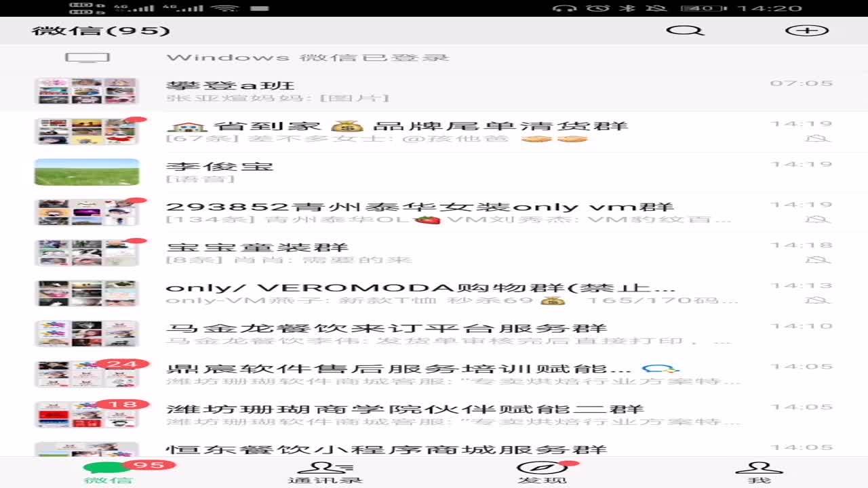Tap the 省到家 group avatar

coord(87,131)
